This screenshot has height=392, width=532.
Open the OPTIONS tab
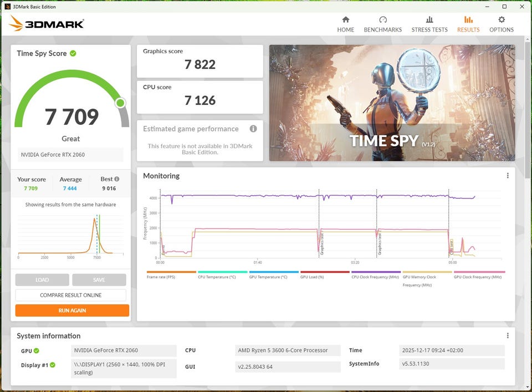coord(502,24)
